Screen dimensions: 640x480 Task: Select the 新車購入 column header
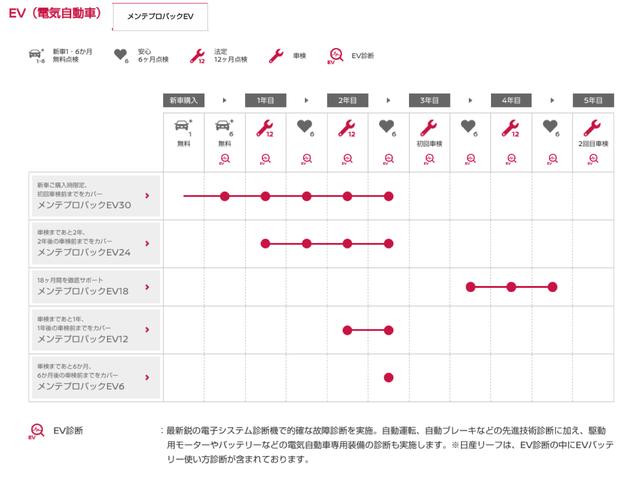pyautogui.click(x=183, y=100)
